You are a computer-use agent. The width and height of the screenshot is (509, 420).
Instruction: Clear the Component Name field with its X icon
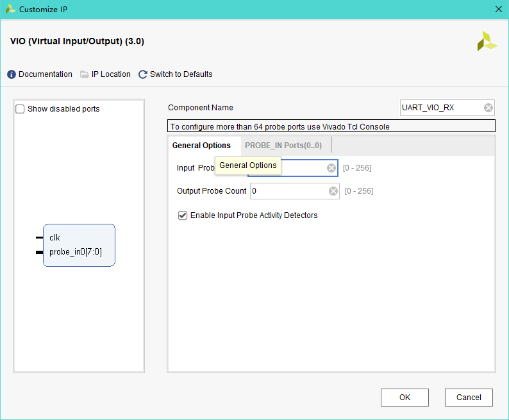point(488,108)
